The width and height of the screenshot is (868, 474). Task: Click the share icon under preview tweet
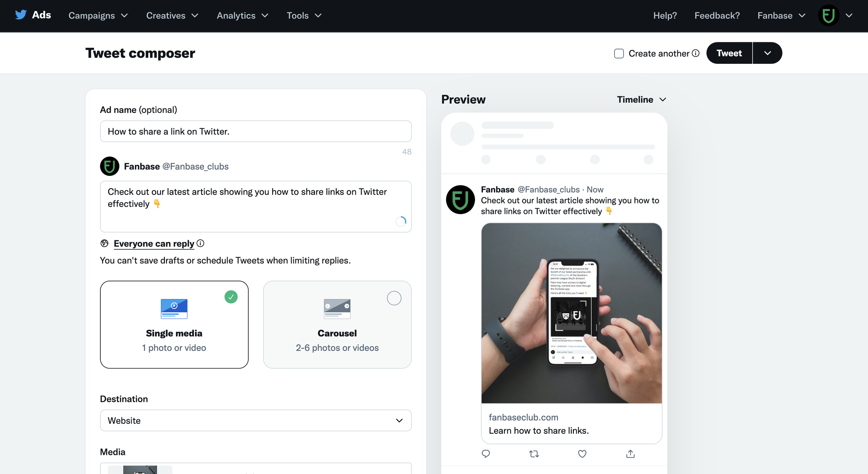pyautogui.click(x=631, y=454)
